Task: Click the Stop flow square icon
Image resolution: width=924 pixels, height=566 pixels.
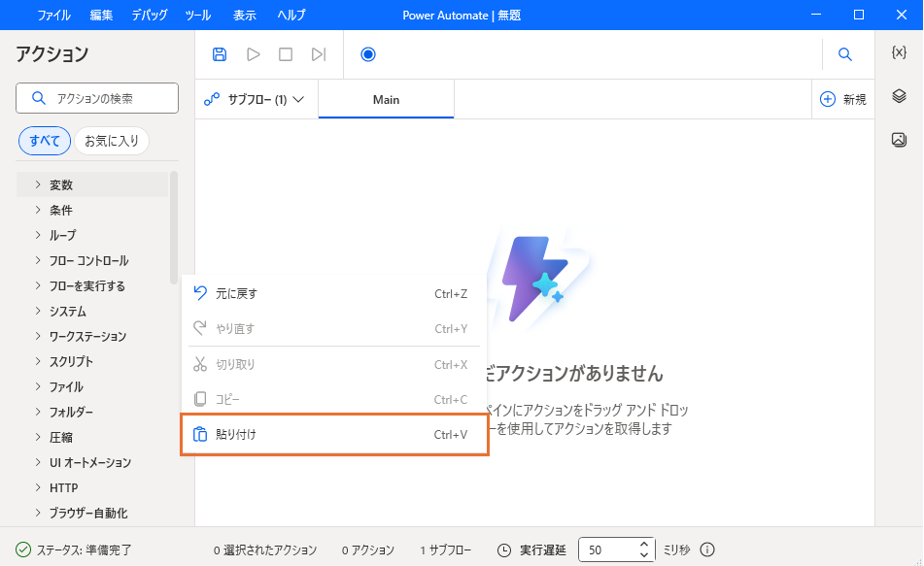Action: coord(286,54)
